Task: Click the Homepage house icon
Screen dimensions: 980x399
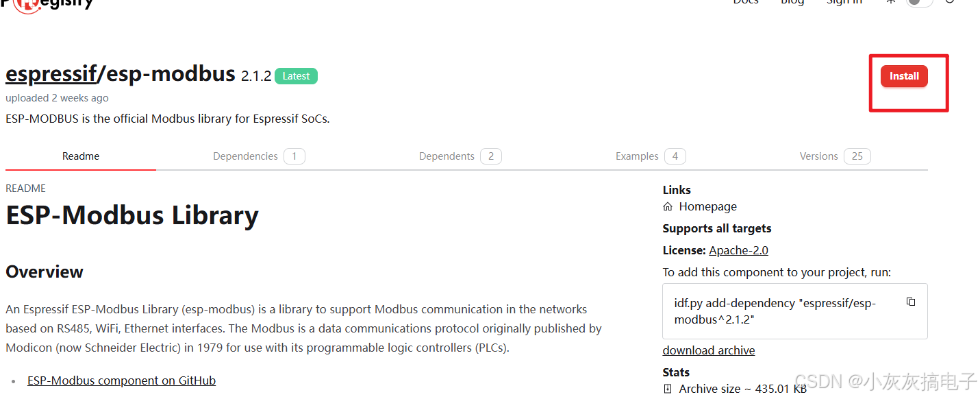Action: [668, 206]
